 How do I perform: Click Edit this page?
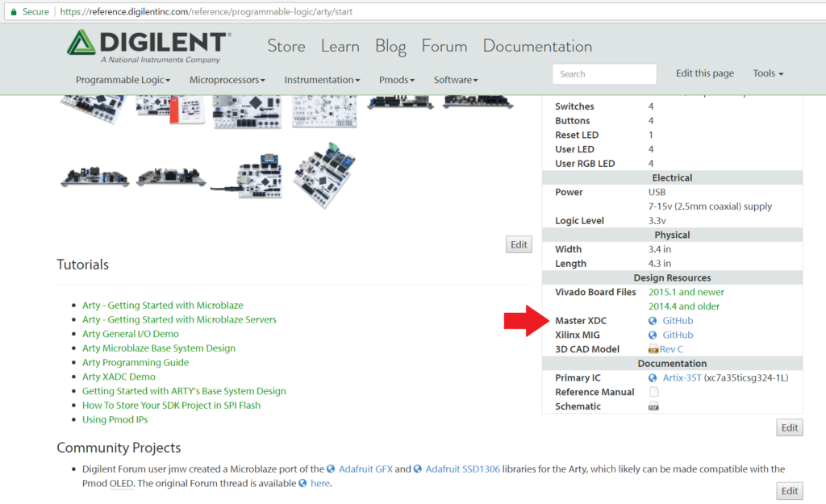[705, 73]
